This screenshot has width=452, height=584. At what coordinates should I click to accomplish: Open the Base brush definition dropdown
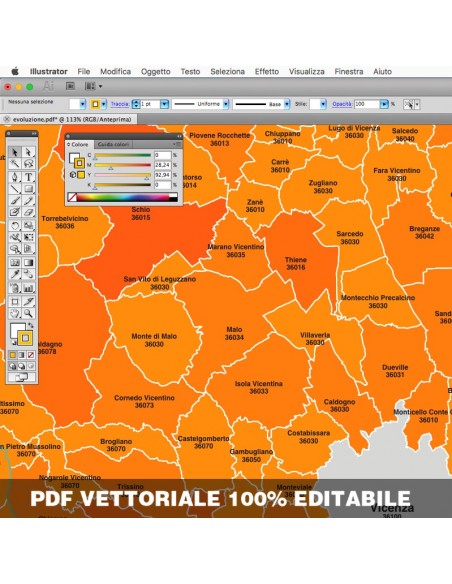click(287, 104)
